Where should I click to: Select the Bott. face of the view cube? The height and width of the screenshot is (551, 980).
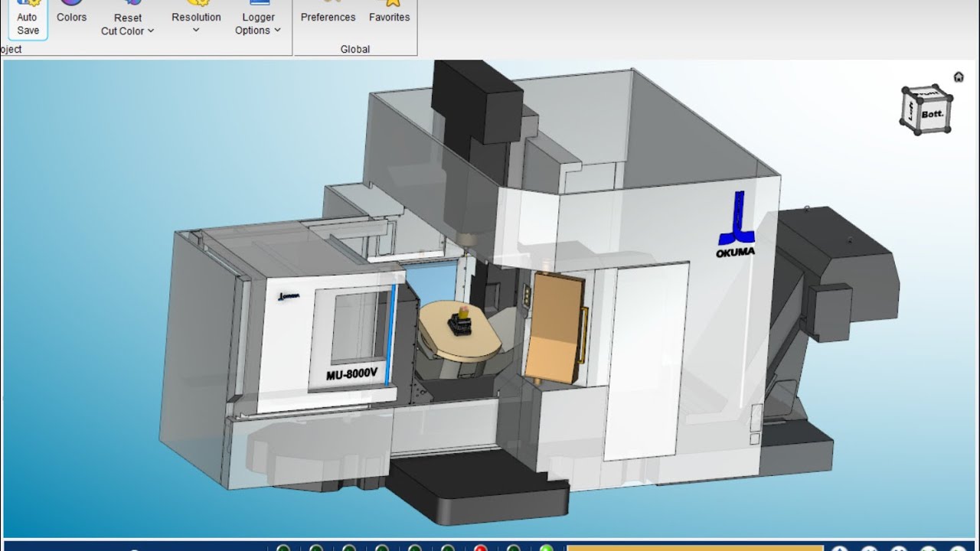pos(933,114)
